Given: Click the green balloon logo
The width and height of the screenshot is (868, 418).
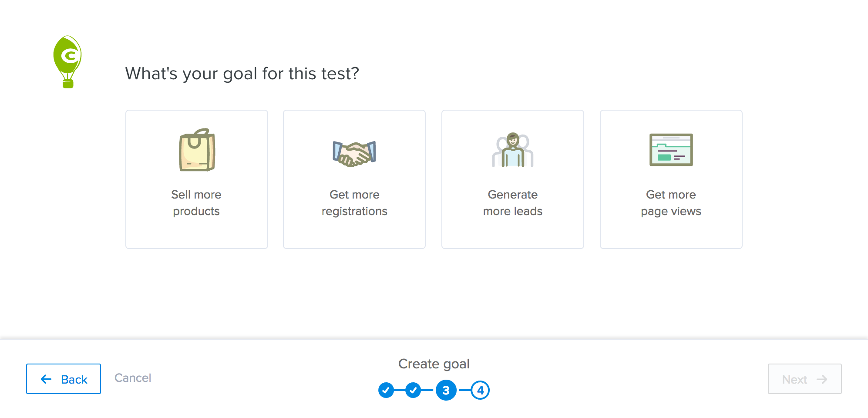Looking at the screenshot, I should coord(67,61).
